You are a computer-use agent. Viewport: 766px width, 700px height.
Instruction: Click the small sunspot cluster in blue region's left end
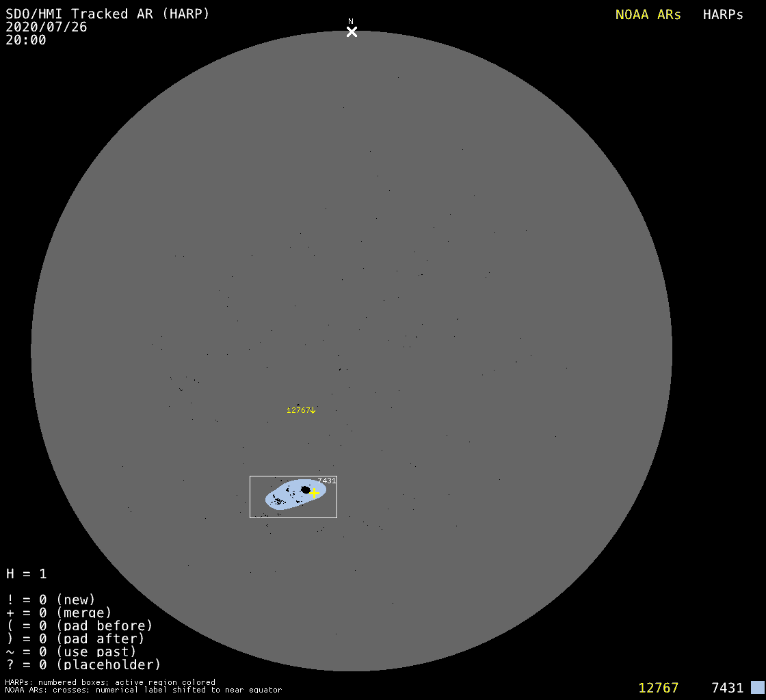click(278, 502)
